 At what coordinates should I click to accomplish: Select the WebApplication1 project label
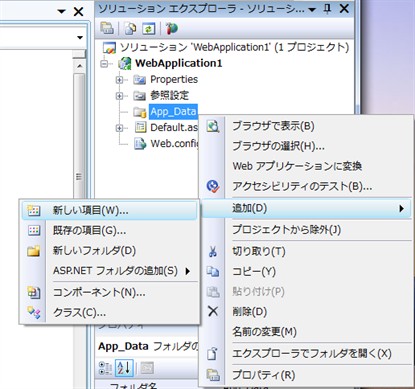tap(178, 63)
